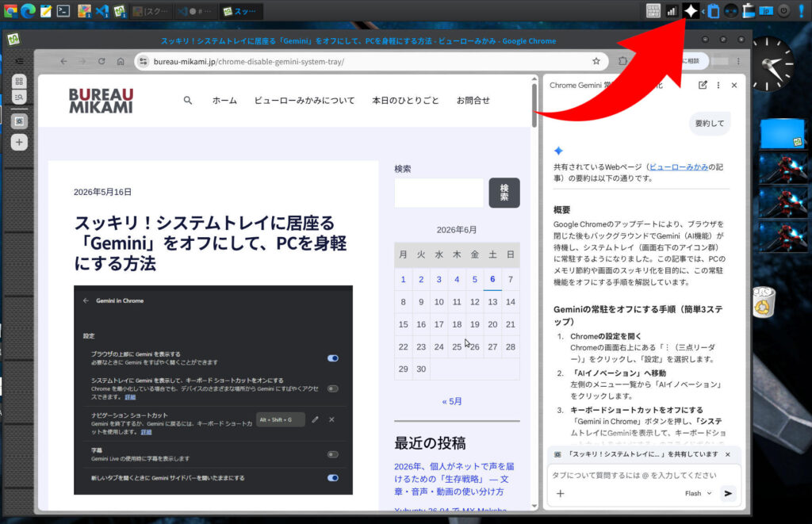Open the お問合せ menu item
812x524 pixels.
click(x=473, y=101)
